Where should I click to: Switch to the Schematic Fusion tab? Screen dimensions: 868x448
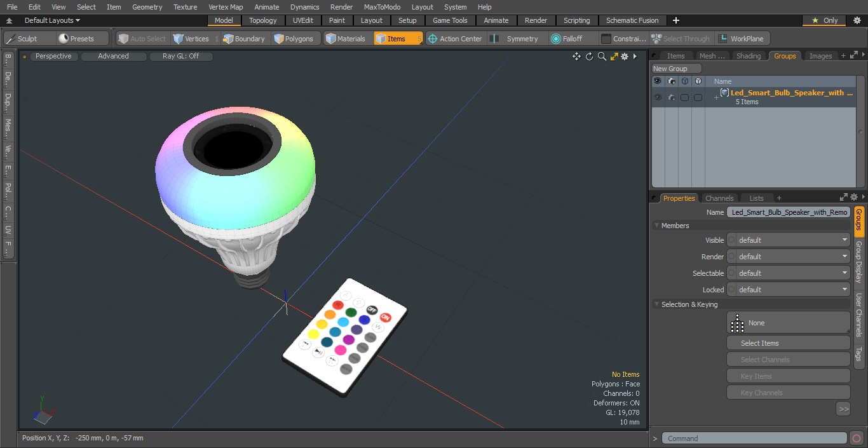coord(632,20)
